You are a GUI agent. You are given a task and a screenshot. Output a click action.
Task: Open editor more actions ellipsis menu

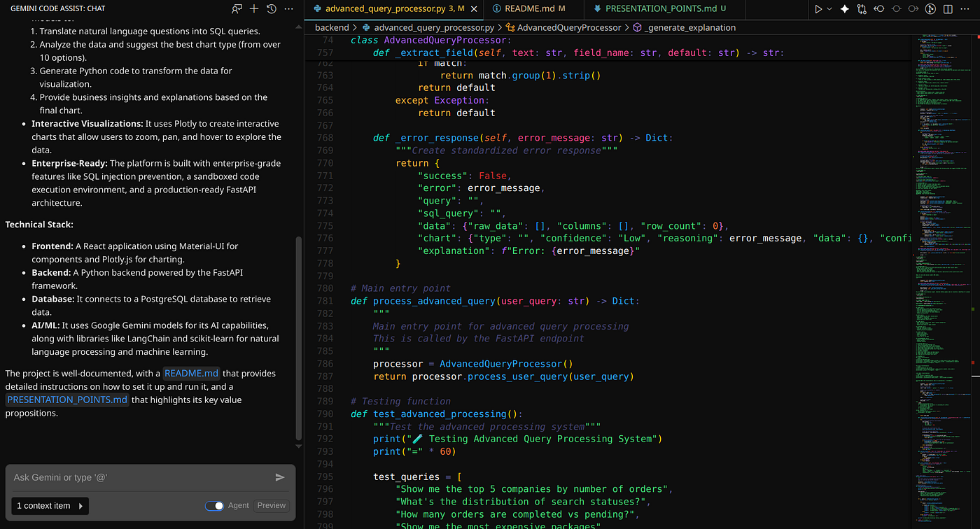point(966,9)
